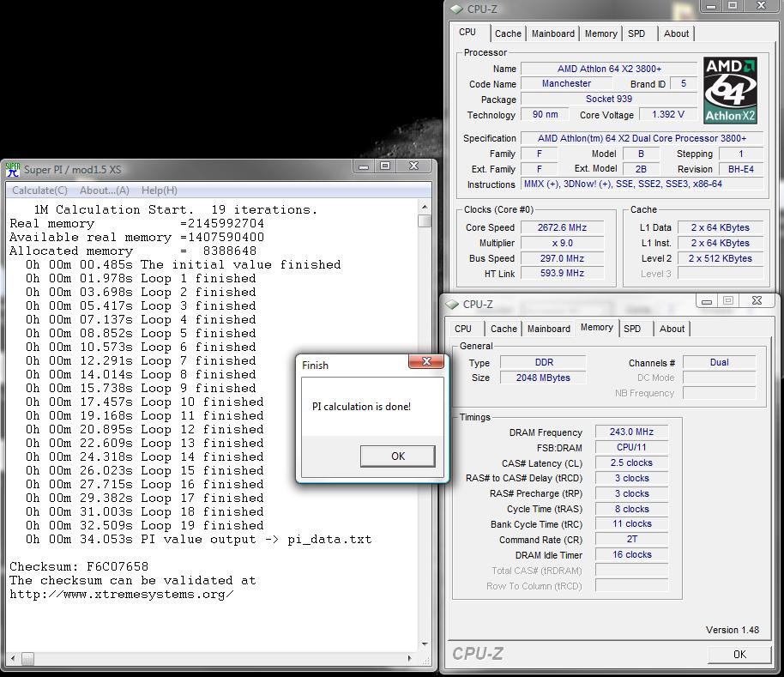Open the SPD tab in the memory CPU-Z window

click(x=632, y=329)
